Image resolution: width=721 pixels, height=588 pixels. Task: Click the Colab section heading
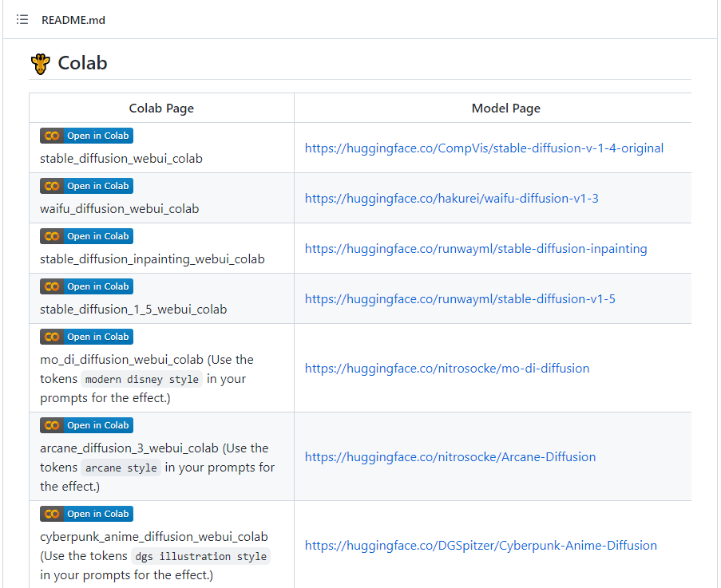(82, 63)
